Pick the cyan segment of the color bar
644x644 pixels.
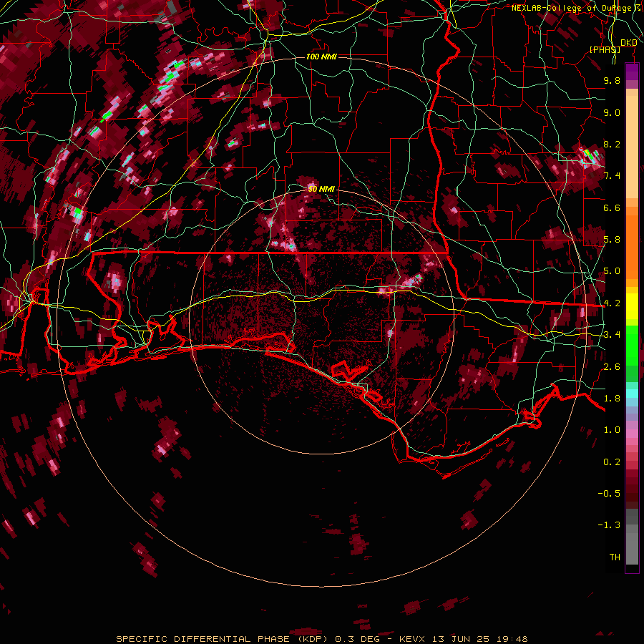632,393
